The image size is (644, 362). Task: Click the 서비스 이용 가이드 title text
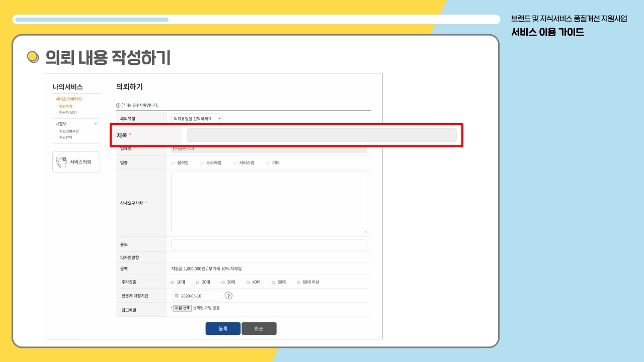click(547, 33)
